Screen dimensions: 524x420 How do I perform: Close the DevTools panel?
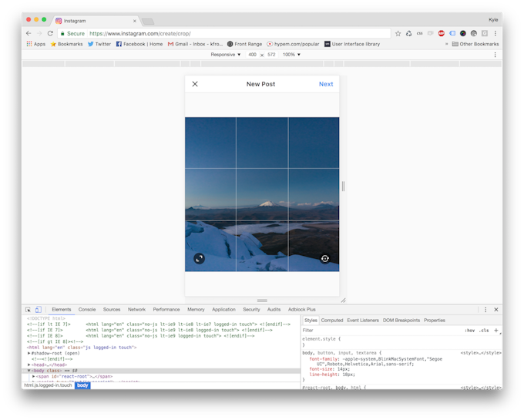point(495,309)
